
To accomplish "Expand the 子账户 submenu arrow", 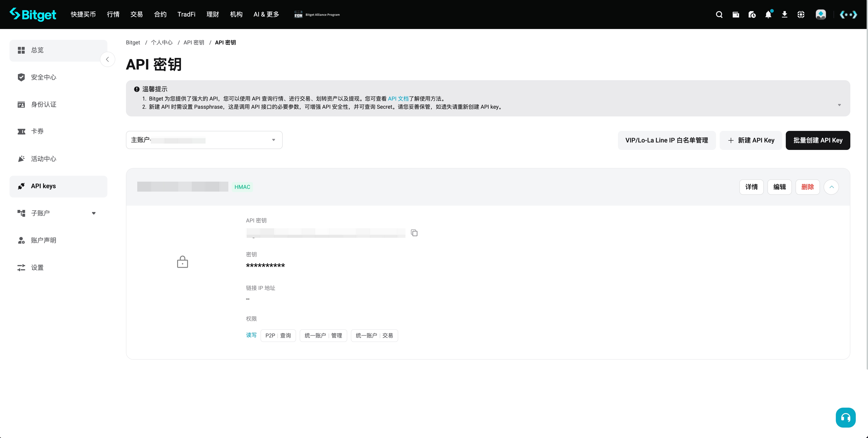I will pos(94,213).
